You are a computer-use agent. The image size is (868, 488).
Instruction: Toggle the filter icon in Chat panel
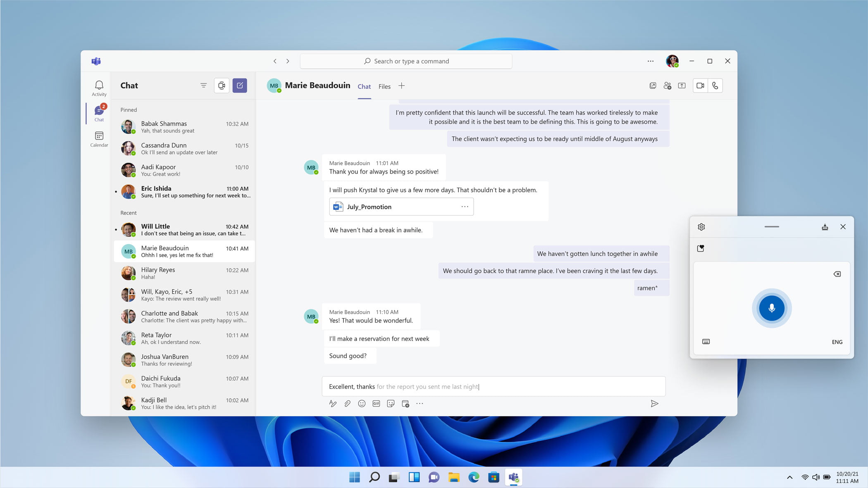click(x=203, y=85)
